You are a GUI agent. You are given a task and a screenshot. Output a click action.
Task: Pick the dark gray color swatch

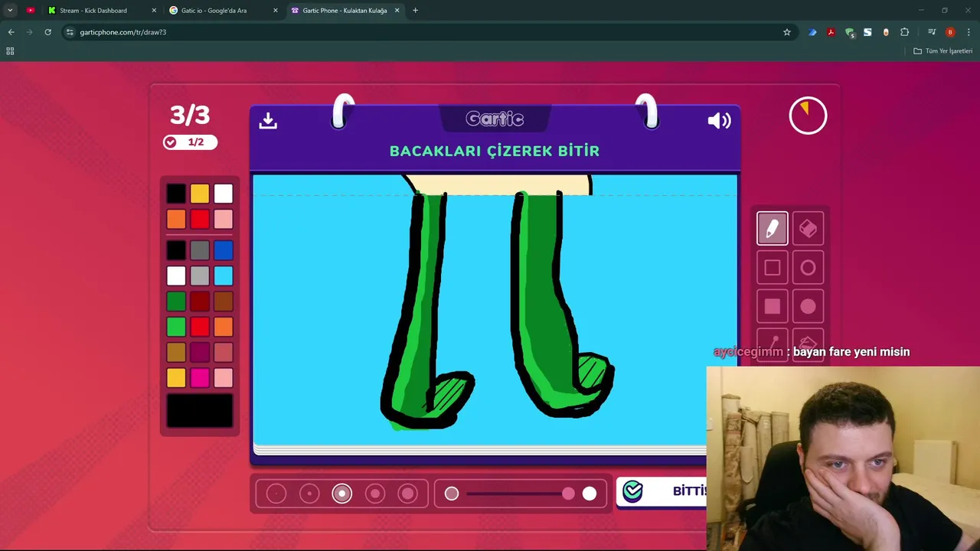[x=199, y=250]
